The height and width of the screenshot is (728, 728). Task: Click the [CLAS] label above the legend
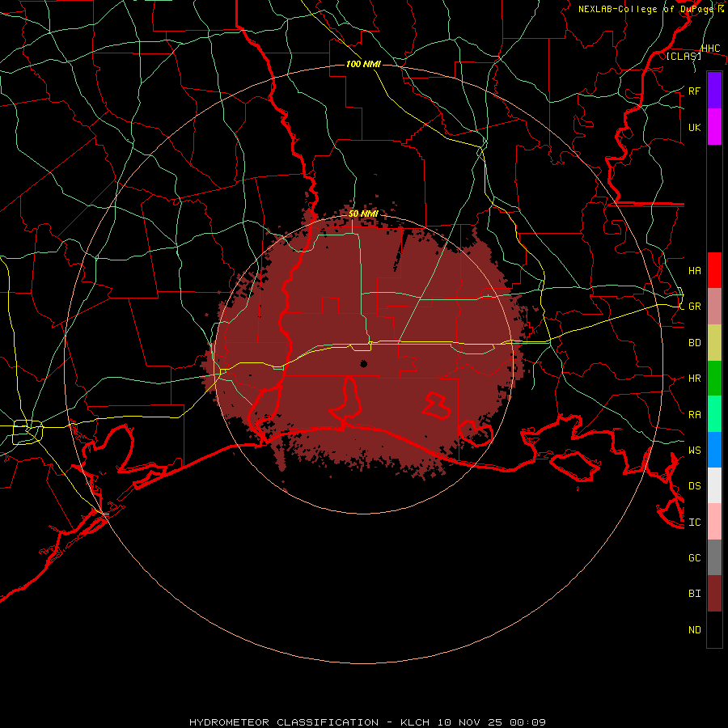coord(684,56)
